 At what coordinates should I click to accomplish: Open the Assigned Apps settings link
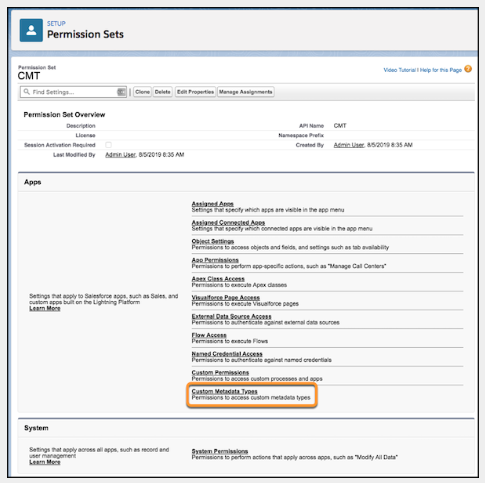213,204
